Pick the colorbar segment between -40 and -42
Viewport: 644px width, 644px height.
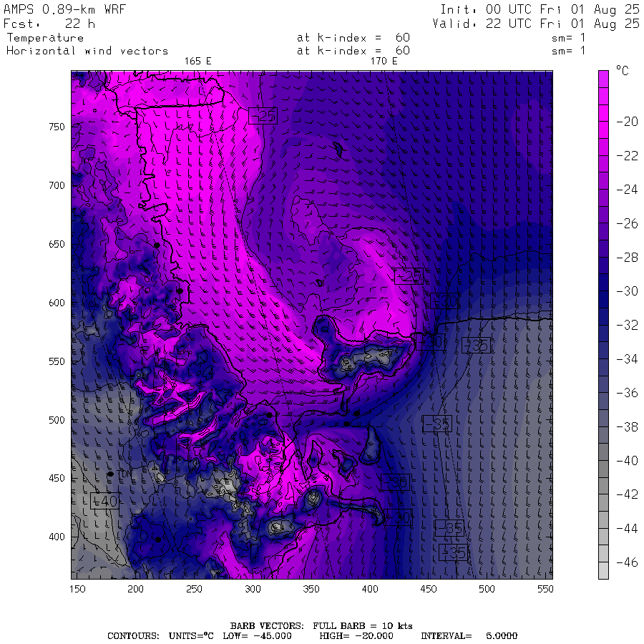[603, 477]
